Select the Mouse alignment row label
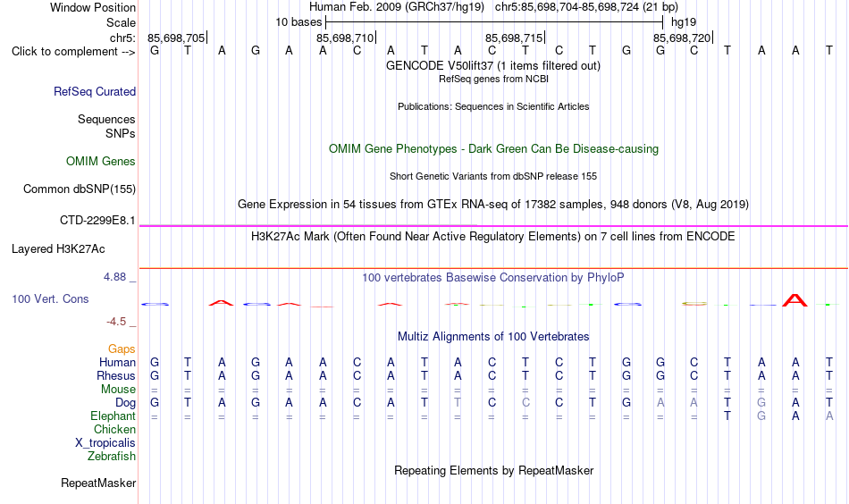This screenshot has height=504, width=849. tap(119, 390)
